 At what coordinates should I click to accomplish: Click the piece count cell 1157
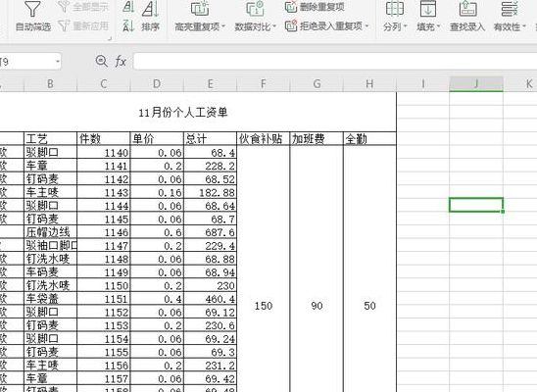(x=104, y=378)
